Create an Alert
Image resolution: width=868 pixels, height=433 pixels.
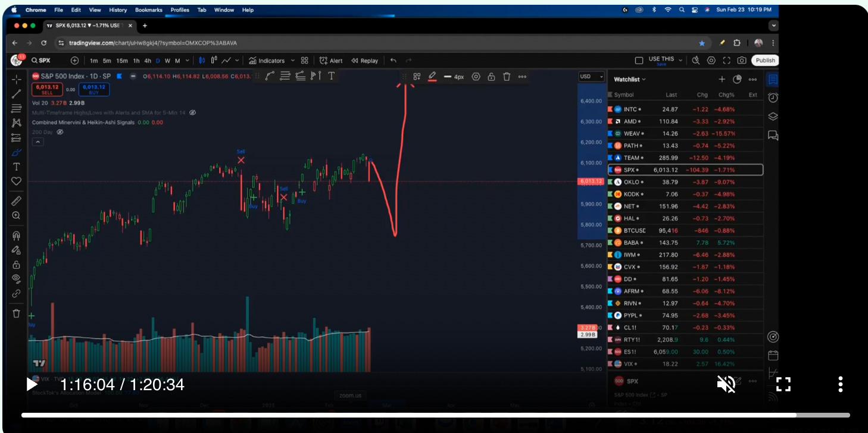(x=331, y=61)
